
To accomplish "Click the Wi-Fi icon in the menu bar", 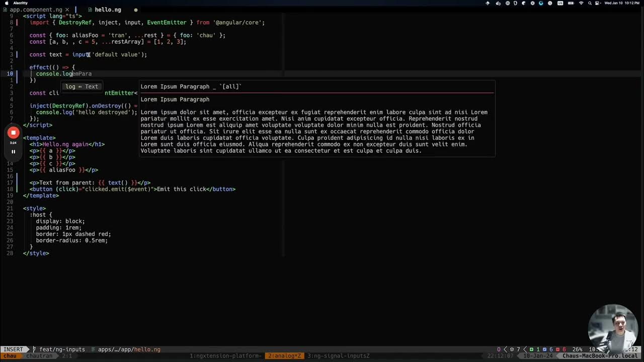I will click(581, 3).
